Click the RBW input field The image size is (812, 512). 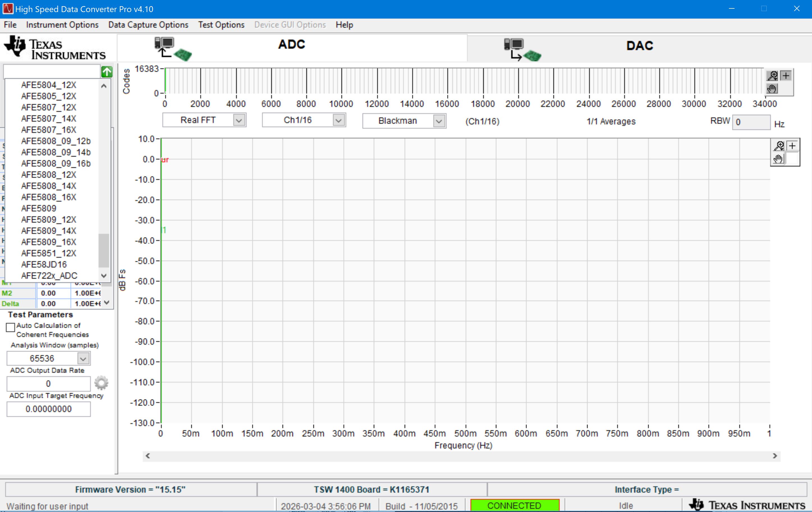751,122
